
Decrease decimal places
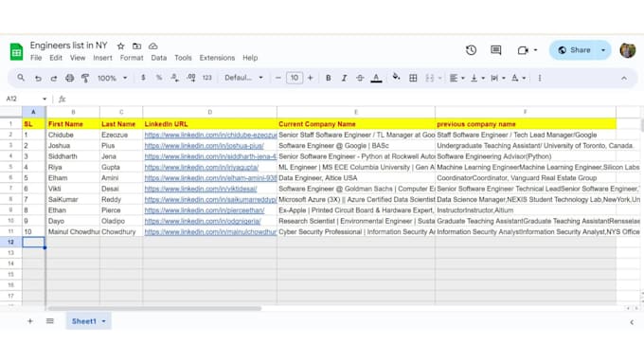tap(174, 78)
